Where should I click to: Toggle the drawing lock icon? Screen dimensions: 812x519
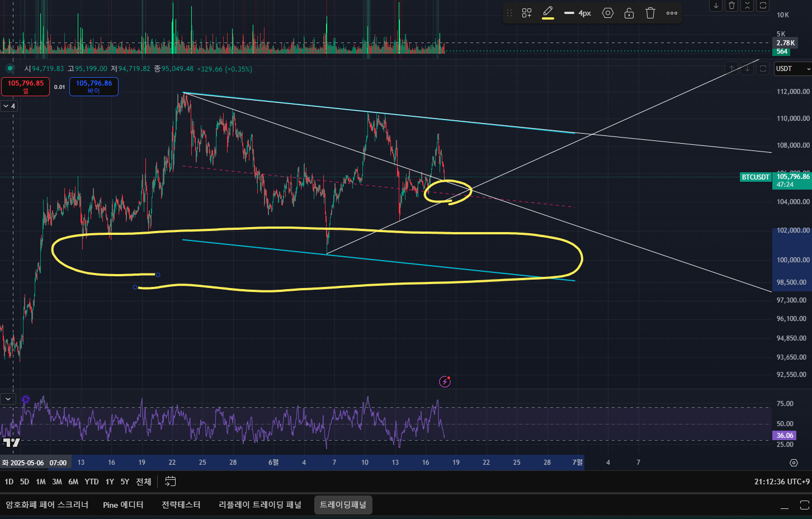pos(629,13)
